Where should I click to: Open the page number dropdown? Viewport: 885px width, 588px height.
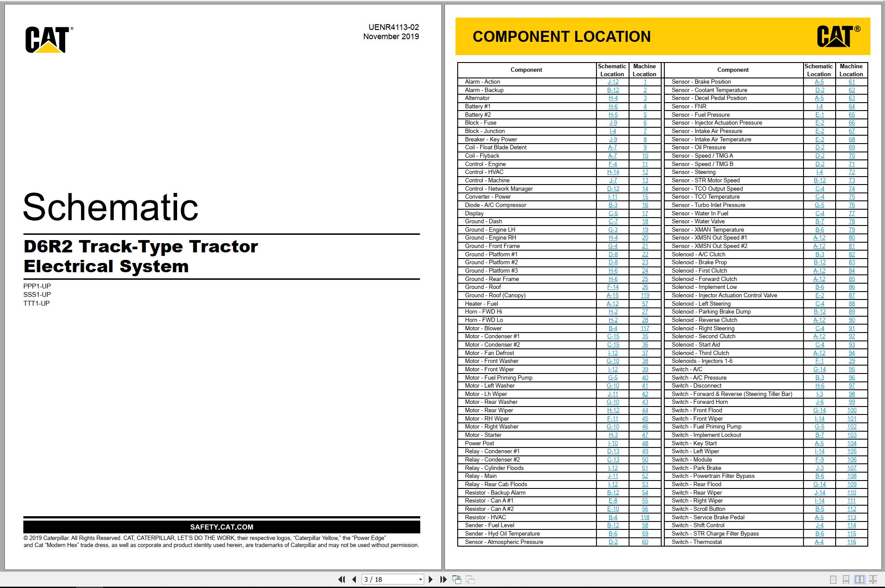tap(420, 580)
